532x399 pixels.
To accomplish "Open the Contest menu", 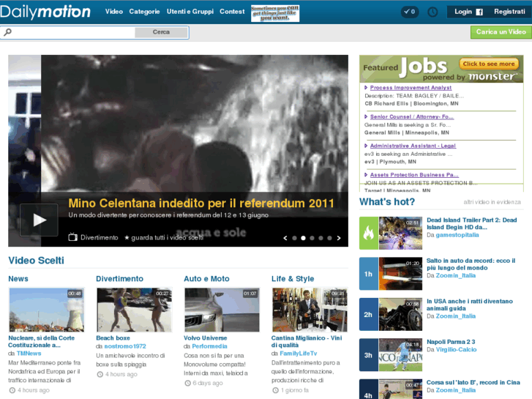I will (x=232, y=12).
